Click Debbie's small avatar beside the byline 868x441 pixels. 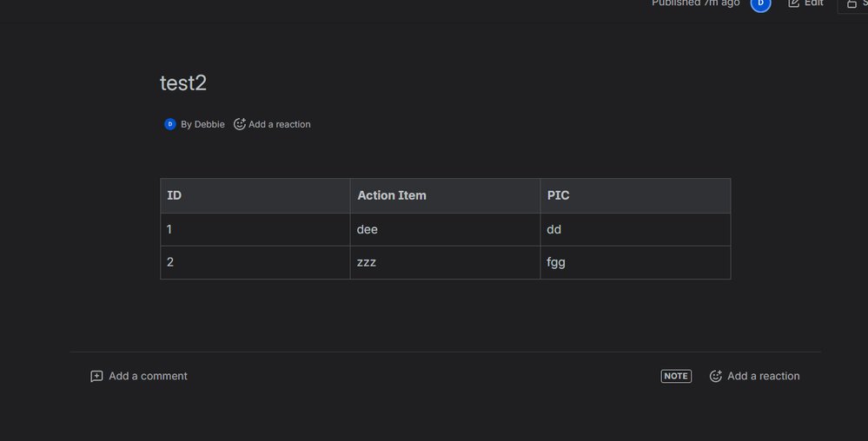[170, 124]
